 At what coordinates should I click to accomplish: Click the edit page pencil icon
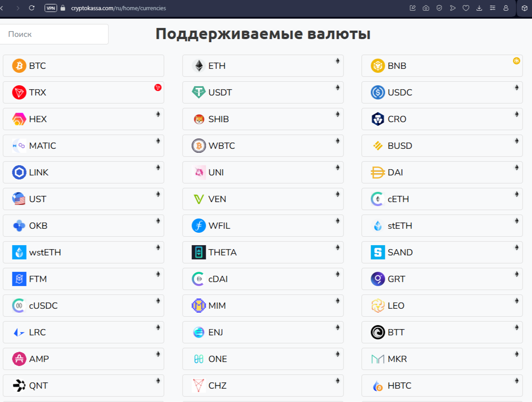tap(412, 8)
